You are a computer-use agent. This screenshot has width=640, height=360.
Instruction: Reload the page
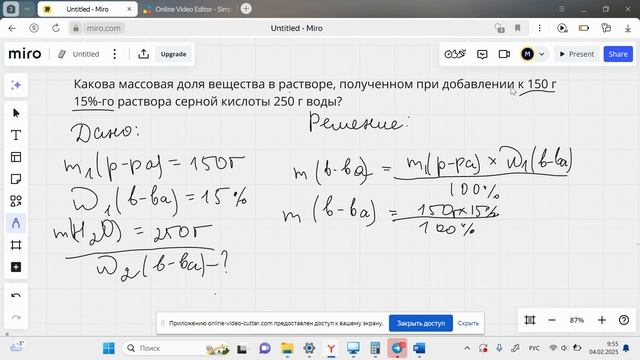point(56,28)
